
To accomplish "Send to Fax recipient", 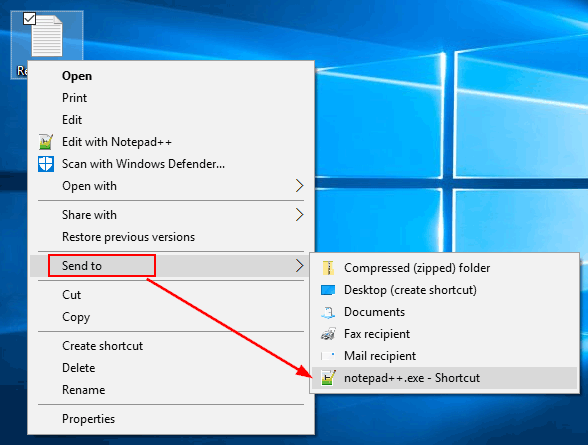I will (444, 334).
